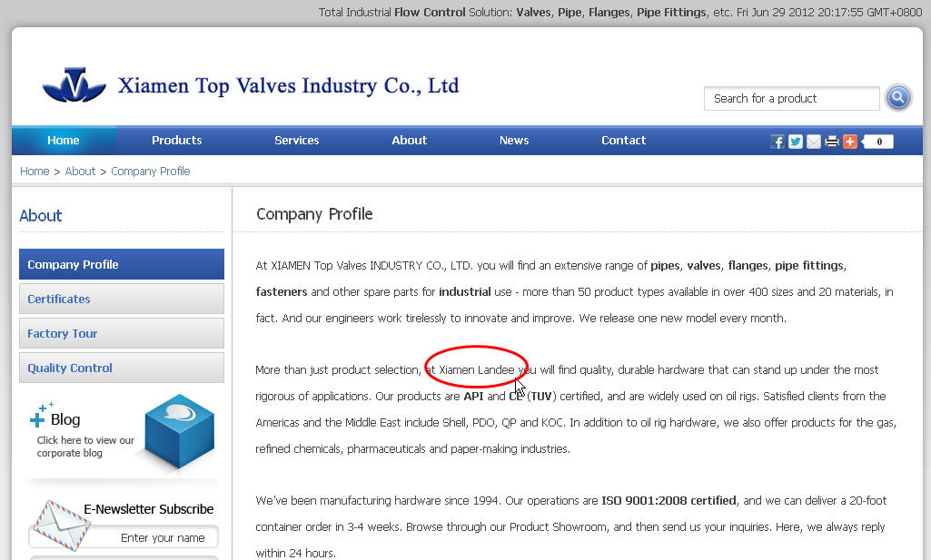Screen dimensions: 931x560
Task: Open the Products menu item
Action: pyautogui.click(x=177, y=141)
